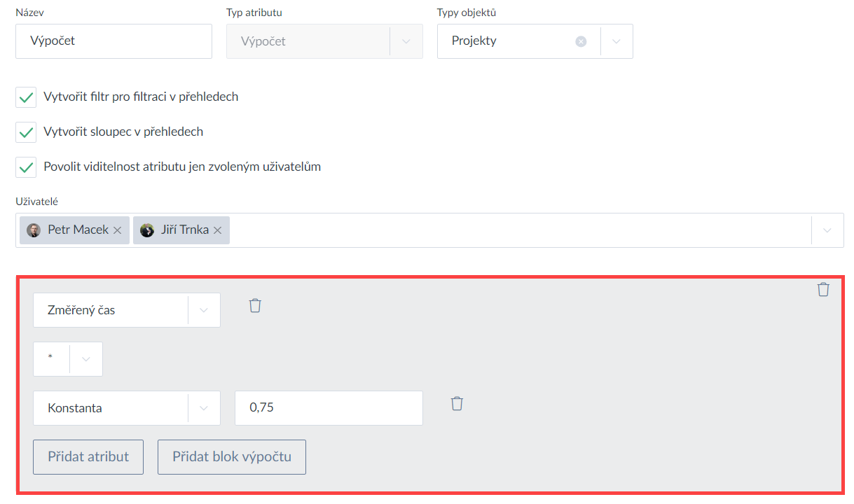Remove Petr Macek from users
The height and width of the screenshot is (504, 854).
coord(117,230)
